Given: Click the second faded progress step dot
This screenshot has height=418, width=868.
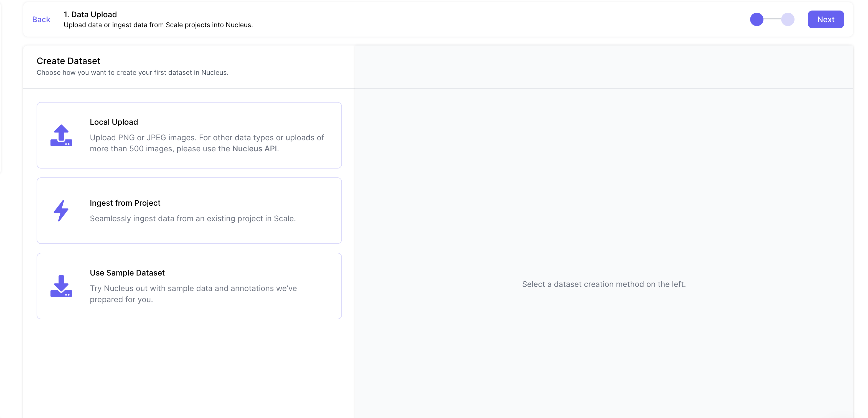Looking at the screenshot, I should point(788,19).
